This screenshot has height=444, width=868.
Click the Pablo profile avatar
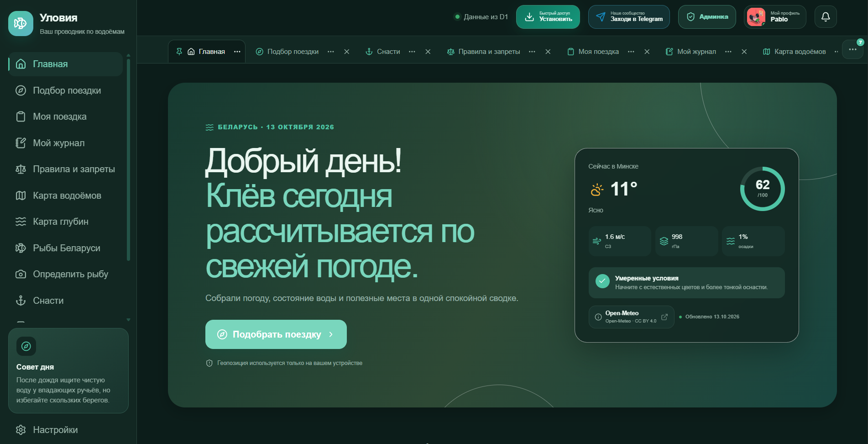(x=756, y=17)
